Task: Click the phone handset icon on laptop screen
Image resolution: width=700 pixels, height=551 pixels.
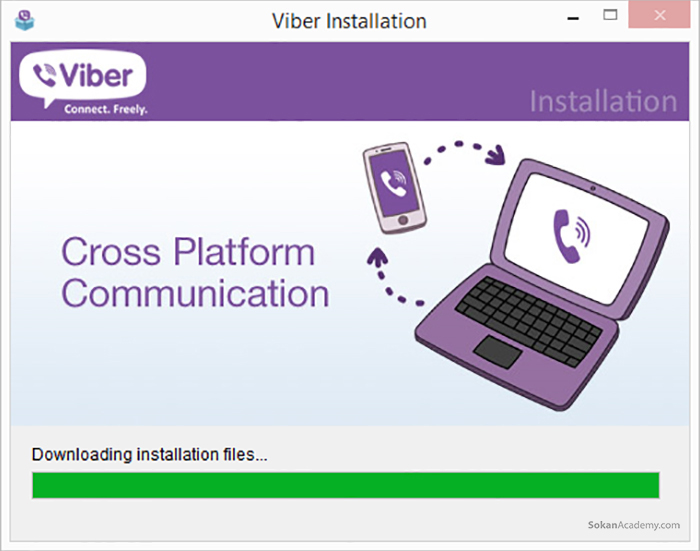Action: pyautogui.click(x=571, y=236)
